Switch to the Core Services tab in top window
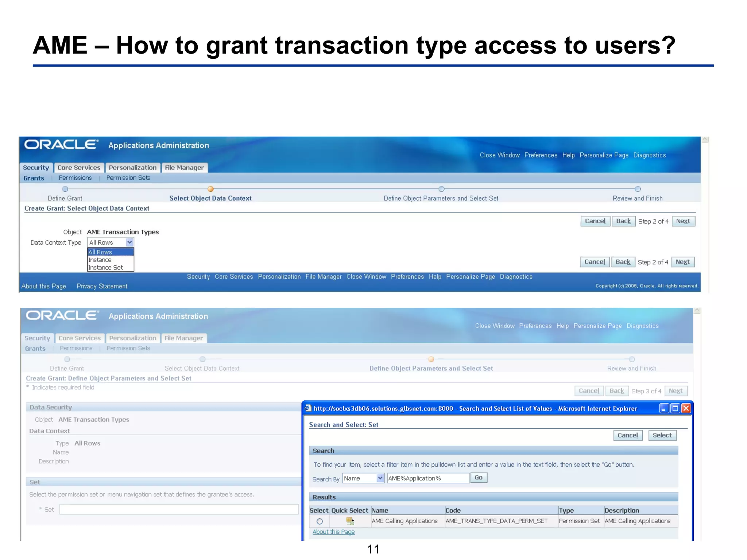The image size is (747, 560). pyautogui.click(x=79, y=168)
